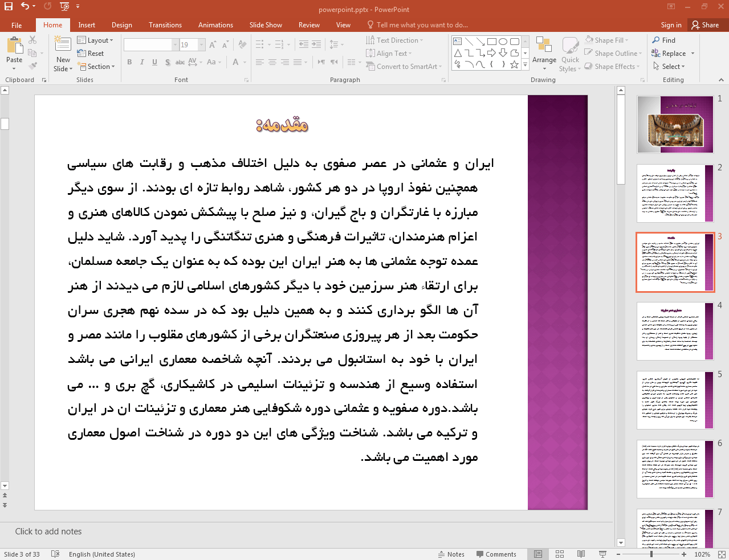The width and height of the screenshot is (729, 560).
Task: Toggle text Shadow formatting
Action: pos(167,62)
